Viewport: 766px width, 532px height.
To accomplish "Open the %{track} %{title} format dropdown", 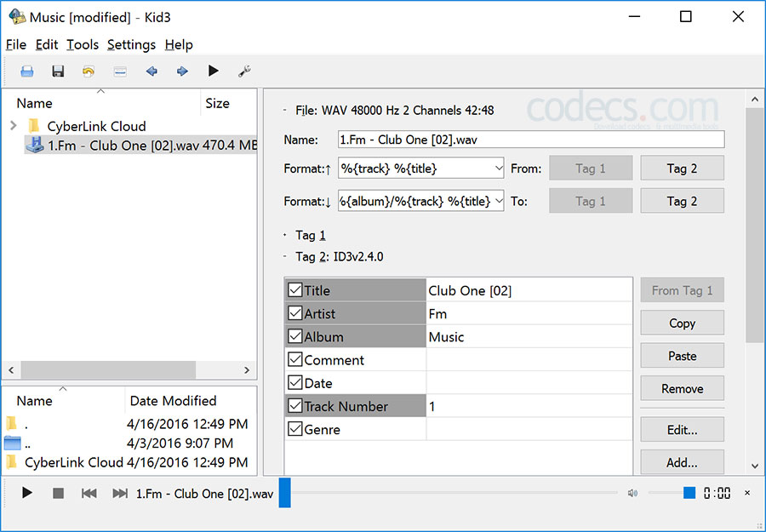I will point(498,169).
